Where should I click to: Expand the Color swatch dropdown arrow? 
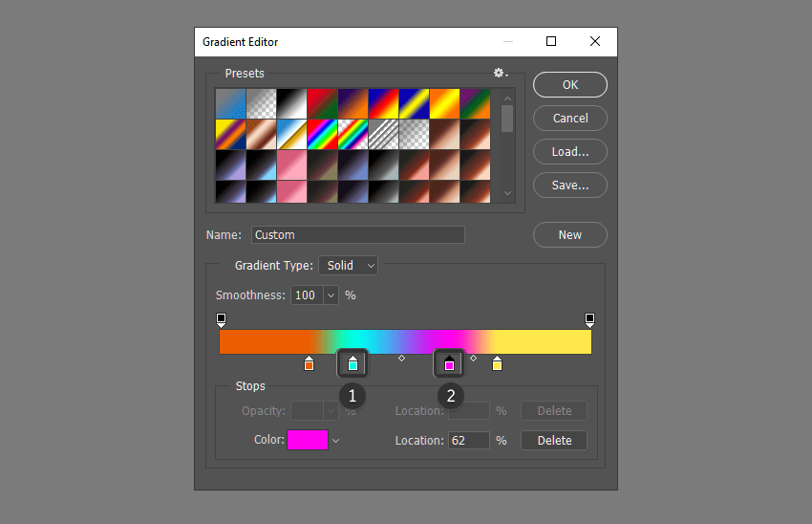(x=335, y=441)
